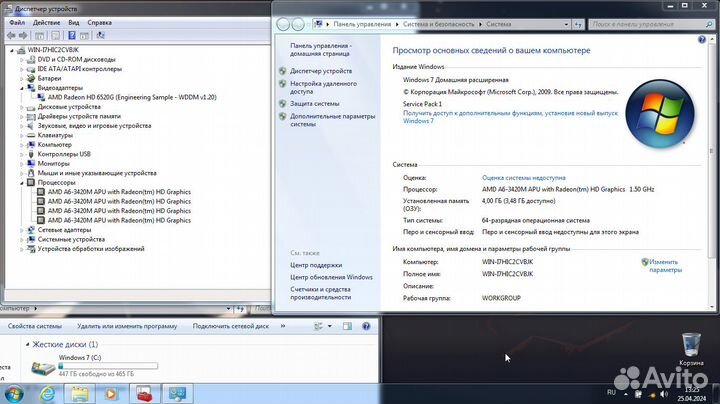Image resolution: width=720 pixels, height=404 pixels.
Task: Open the view options dropdown in Explorer
Action: pos(329,326)
